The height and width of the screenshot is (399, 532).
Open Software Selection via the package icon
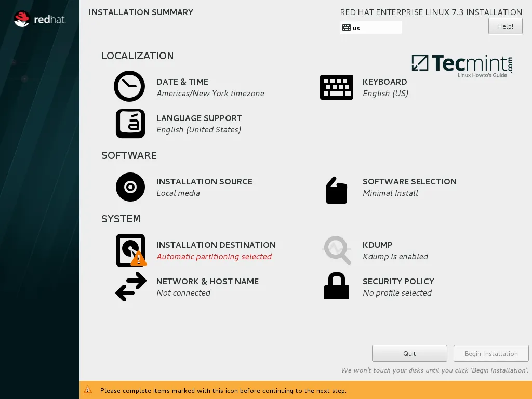click(x=337, y=190)
